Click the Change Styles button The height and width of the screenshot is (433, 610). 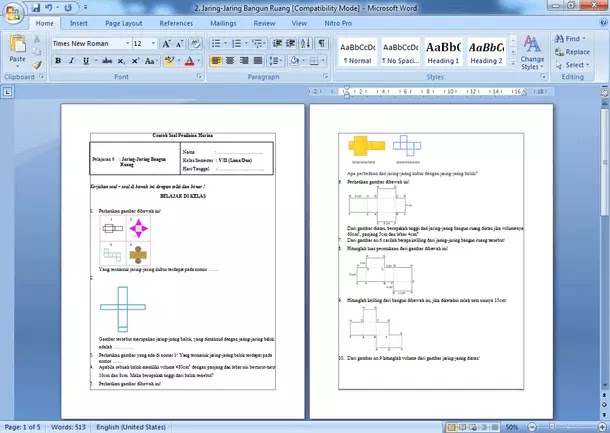(532, 52)
